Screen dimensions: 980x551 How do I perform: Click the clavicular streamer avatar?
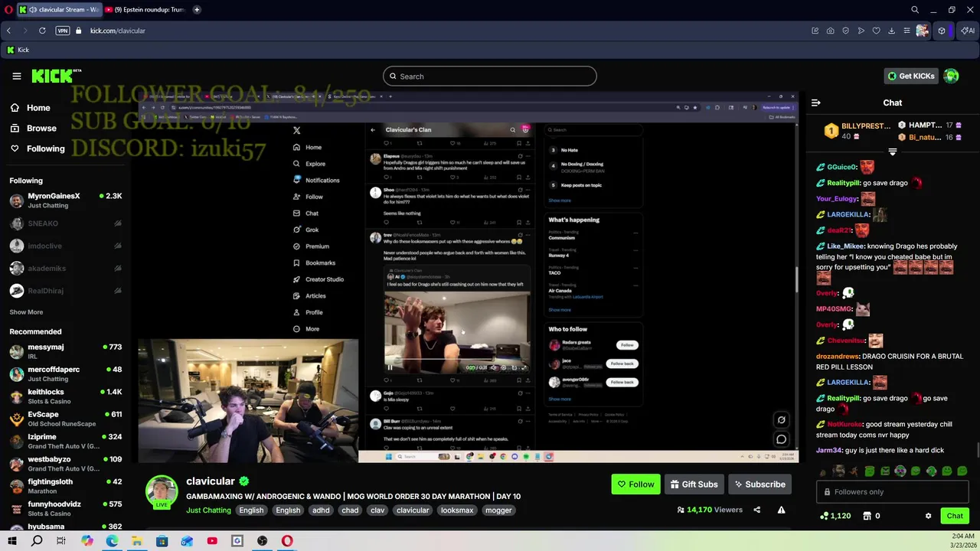click(162, 492)
